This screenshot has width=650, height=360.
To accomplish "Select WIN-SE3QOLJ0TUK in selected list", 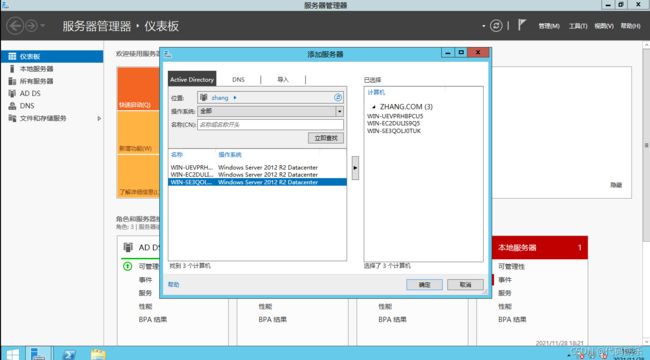I will click(x=394, y=131).
